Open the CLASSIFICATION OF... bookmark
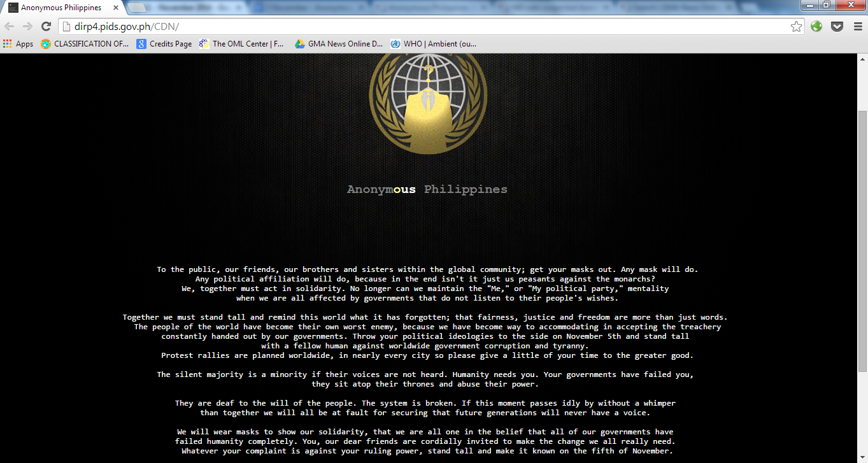The height and width of the screenshot is (463, 868). coord(85,44)
